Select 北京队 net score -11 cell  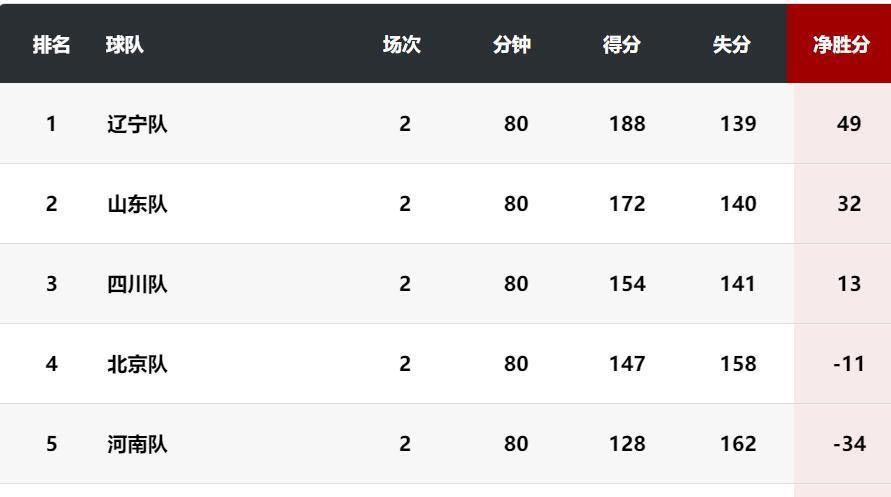(849, 364)
